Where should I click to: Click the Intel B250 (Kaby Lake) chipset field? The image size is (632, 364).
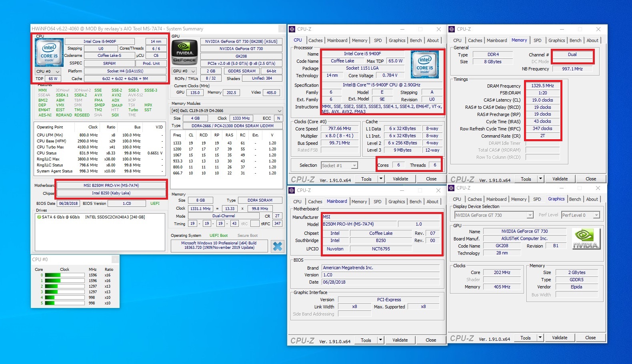click(111, 193)
